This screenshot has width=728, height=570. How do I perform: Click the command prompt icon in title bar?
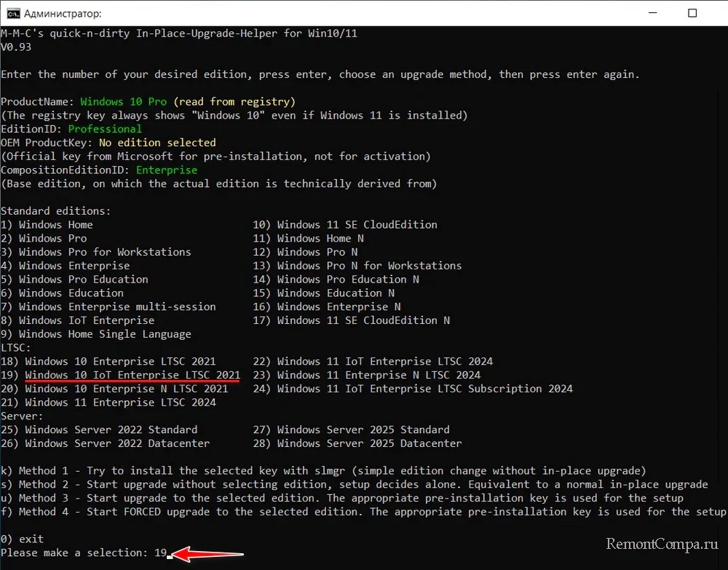coord(12,13)
